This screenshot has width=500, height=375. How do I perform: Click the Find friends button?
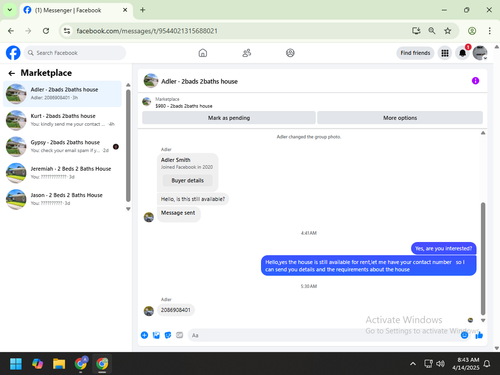[x=415, y=53]
